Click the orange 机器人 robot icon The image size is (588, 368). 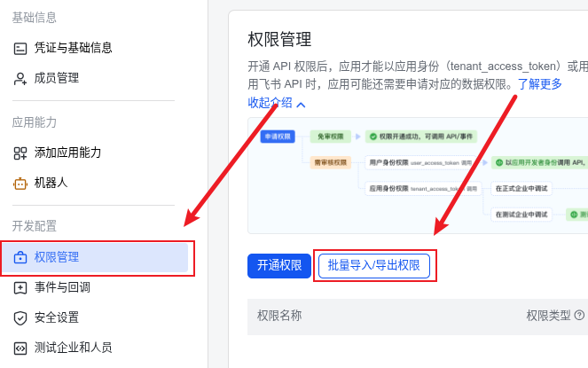coord(20,183)
